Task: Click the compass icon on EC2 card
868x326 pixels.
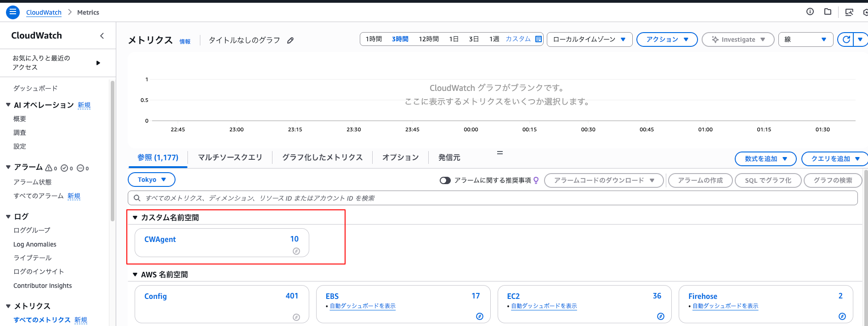Action: tap(661, 316)
